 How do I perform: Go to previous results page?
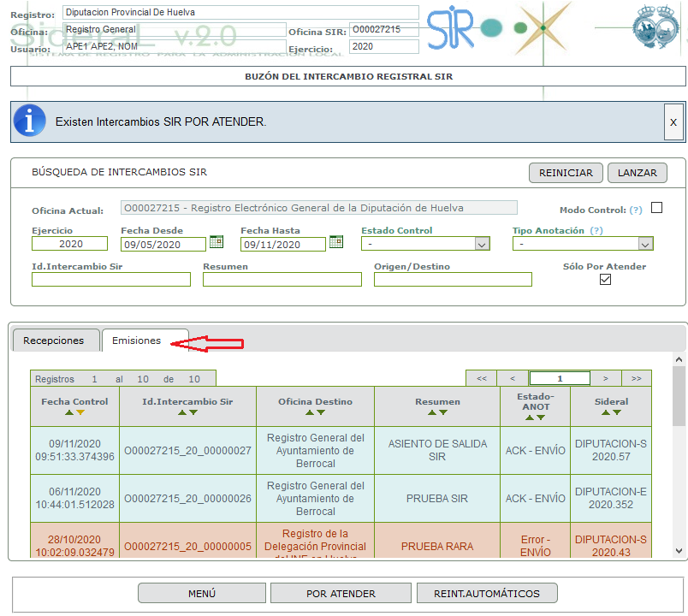[x=513, y=378]
